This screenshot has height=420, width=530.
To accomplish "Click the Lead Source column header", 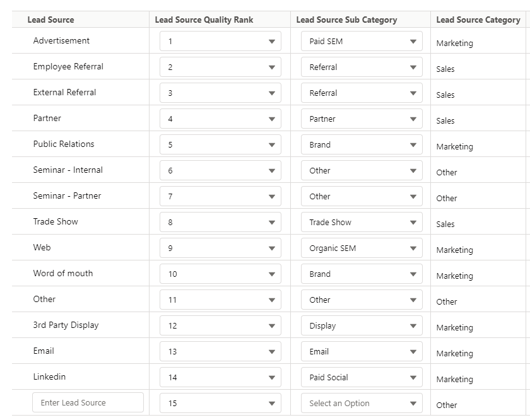I will tap(50, 20).
